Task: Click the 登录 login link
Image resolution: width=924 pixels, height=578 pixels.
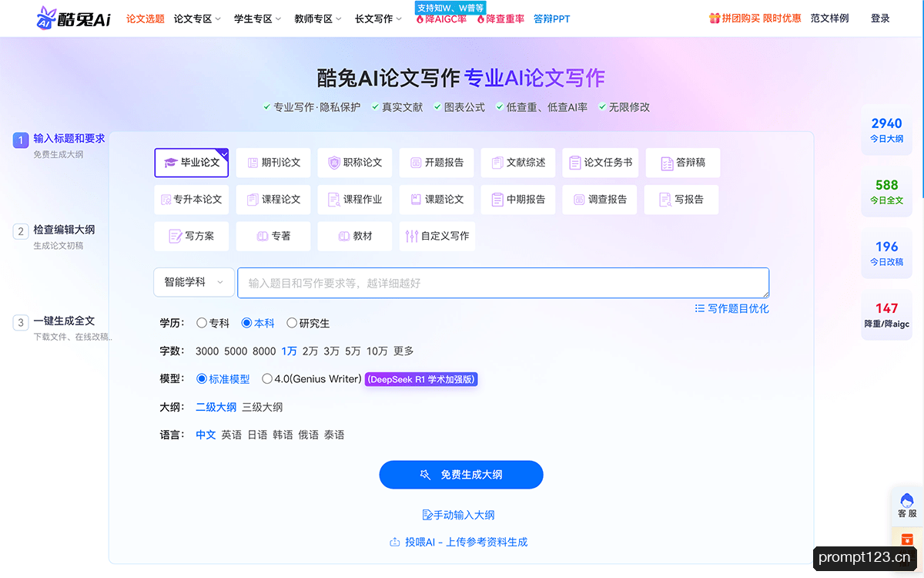Action: (880, 18)
